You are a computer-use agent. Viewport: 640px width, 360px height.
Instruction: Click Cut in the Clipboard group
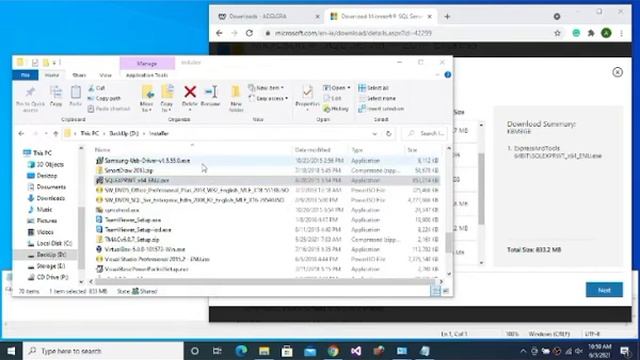coord(97,88)
